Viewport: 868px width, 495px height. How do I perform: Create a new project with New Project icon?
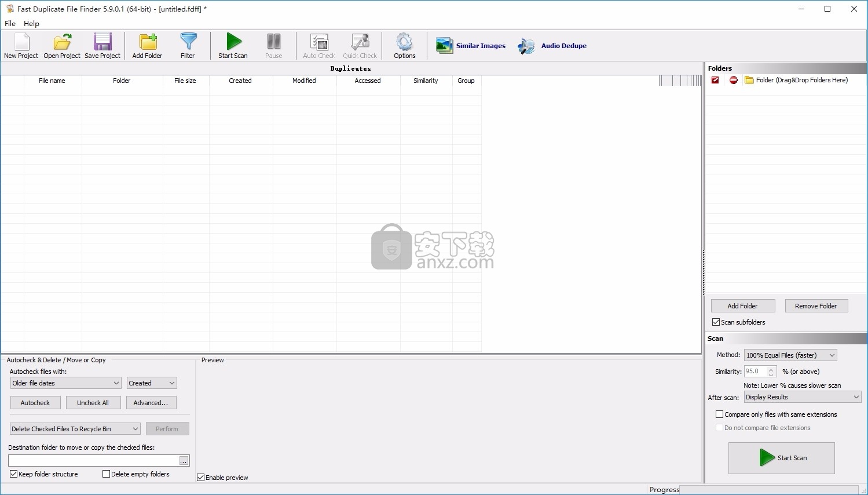[x=21, y=46]
